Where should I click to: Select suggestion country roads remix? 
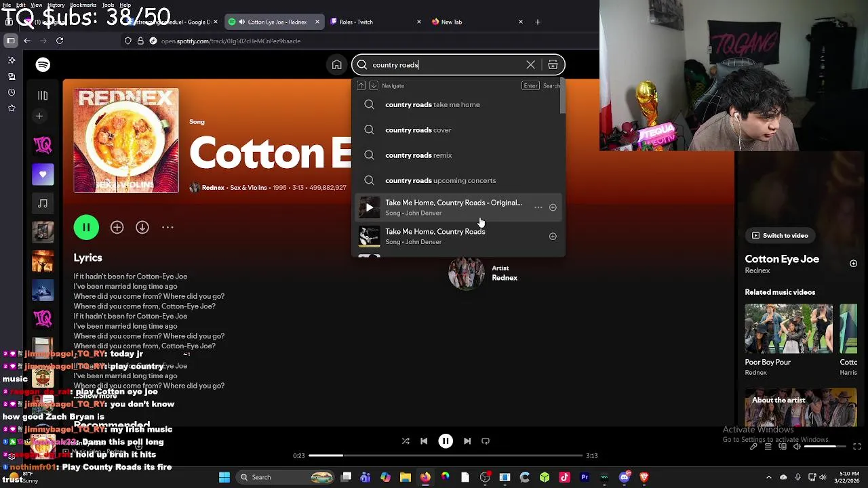pos(458,155)
